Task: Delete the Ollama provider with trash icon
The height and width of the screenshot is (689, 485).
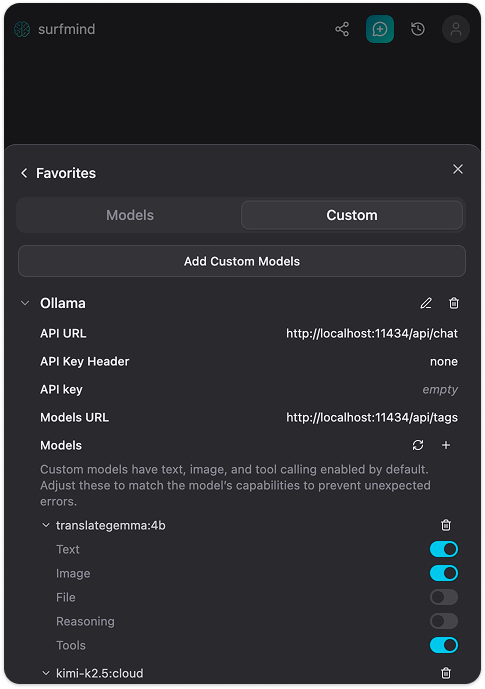Action: coord(454,303)
